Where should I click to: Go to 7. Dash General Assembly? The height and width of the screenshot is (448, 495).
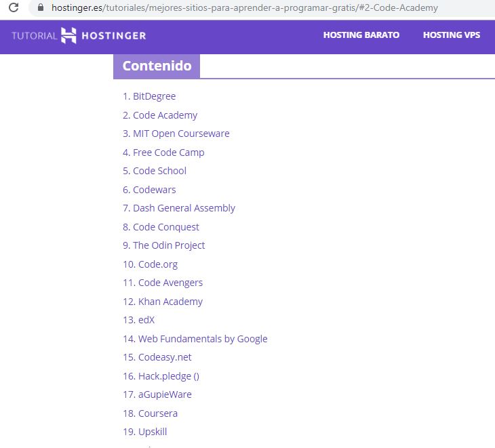179,208
